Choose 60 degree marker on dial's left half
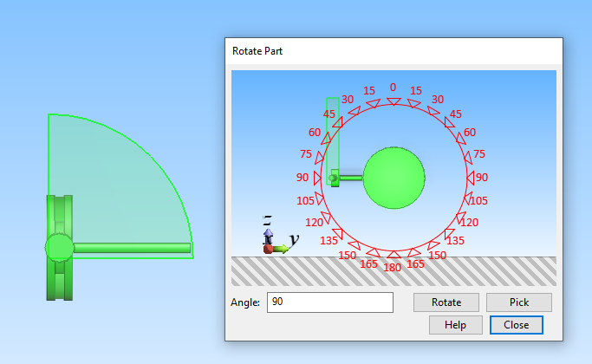The image size is (592, 364). 326,139
